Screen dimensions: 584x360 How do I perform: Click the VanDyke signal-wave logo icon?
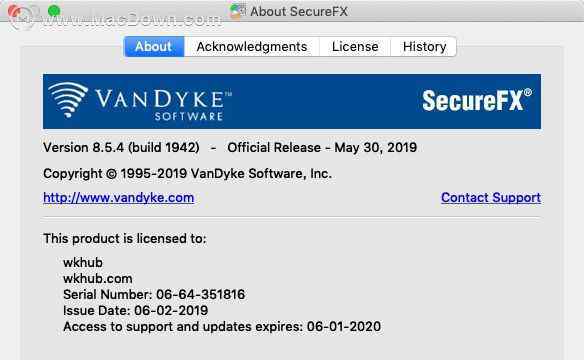click(68, 100)
